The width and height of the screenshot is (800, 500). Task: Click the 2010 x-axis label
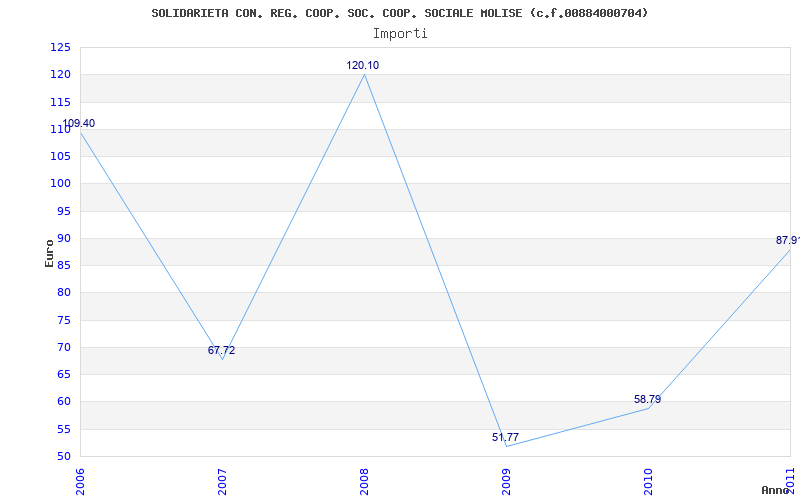point(648,482)
